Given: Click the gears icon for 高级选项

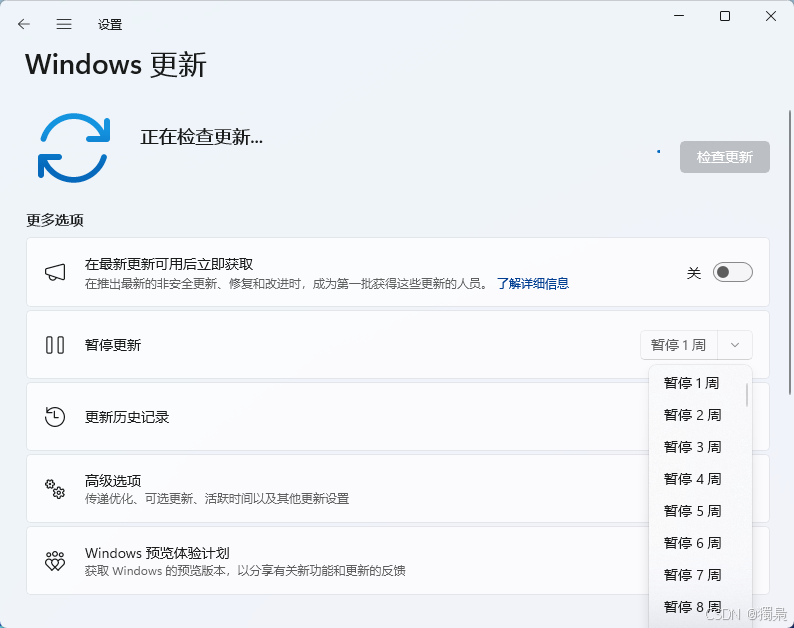Looking at the screenshot, I should click(55, 489).
